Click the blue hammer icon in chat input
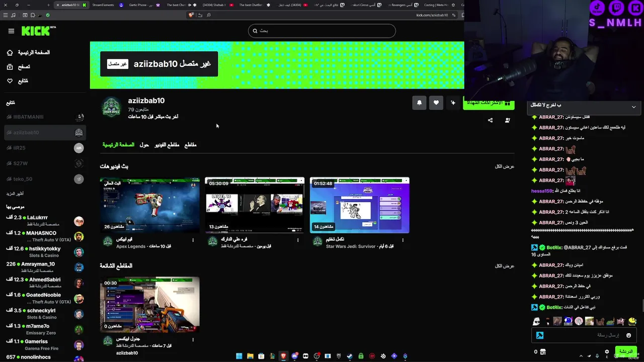Screen dimensions: 644x362 [539, 335]
